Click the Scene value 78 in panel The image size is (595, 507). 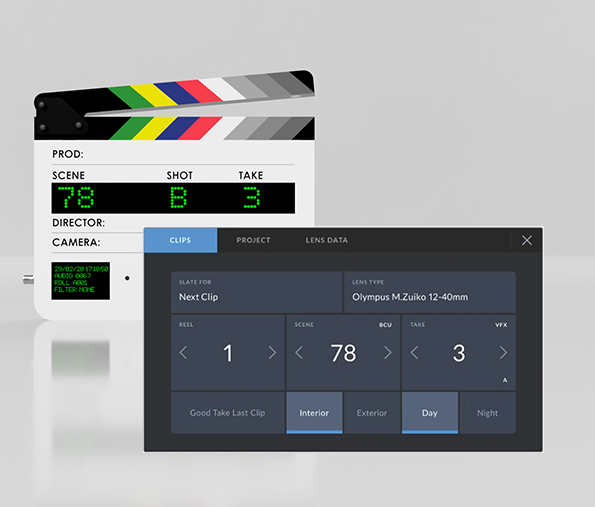(x=343, y=353)
